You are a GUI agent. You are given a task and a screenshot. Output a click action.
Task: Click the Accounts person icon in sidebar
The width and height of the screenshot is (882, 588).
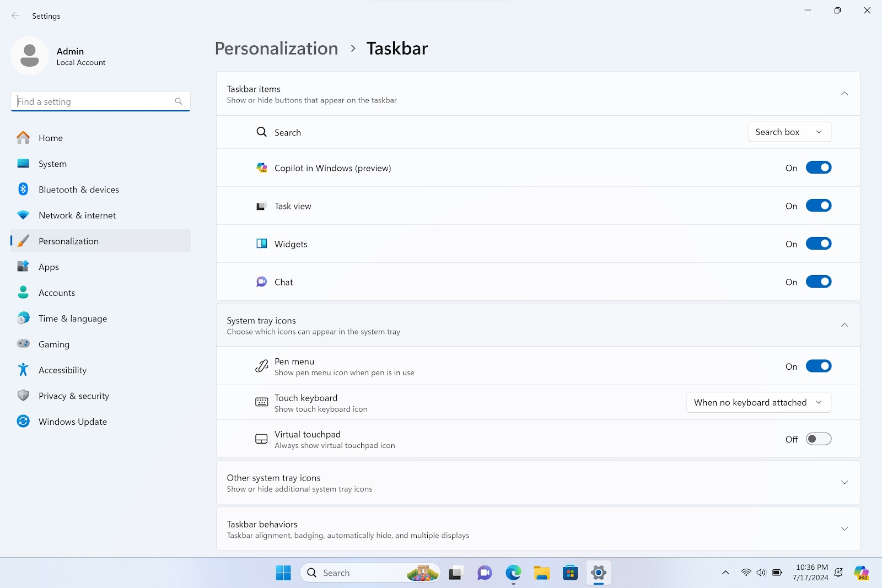click(23, 292)
